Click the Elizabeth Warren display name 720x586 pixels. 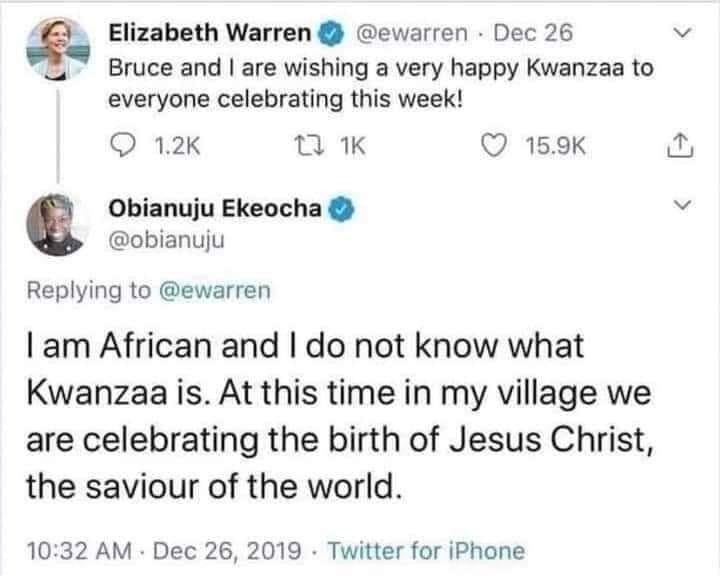click(x=210, y=33)
